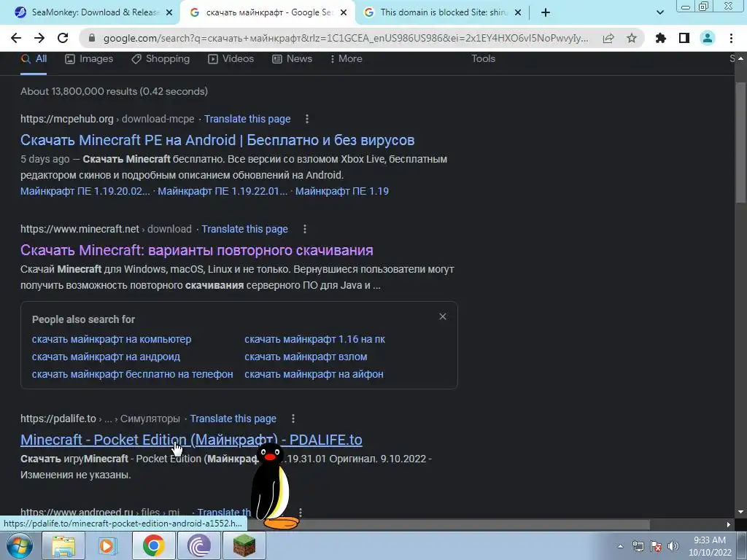Open the search Tools options
The image size is (747, 560).
(x=483, y=59)
